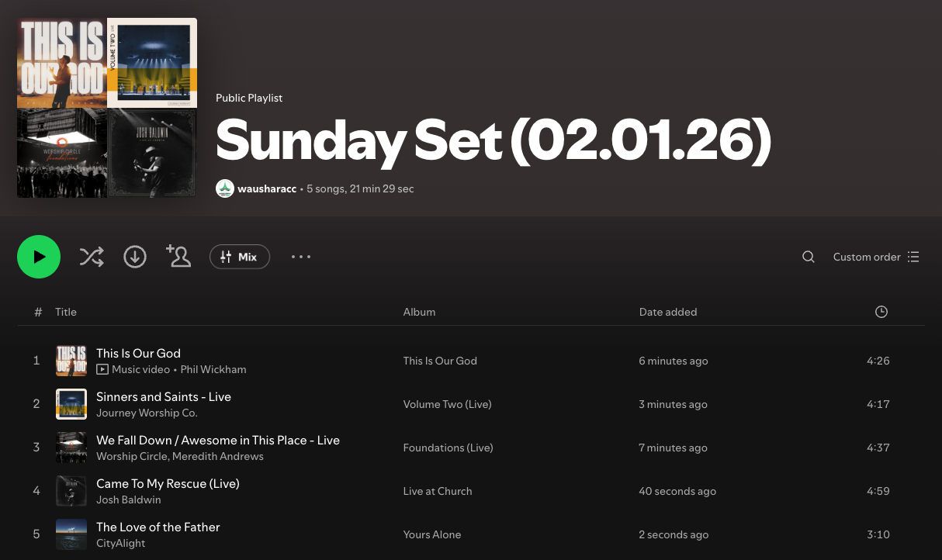
Task: Open the Phil Wickham artist link
Action: pyautogui.click(x=213, y=369)
